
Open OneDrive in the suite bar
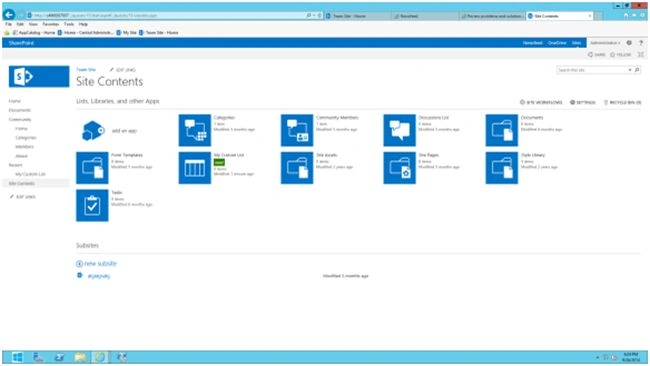click(x=557, y=43)
